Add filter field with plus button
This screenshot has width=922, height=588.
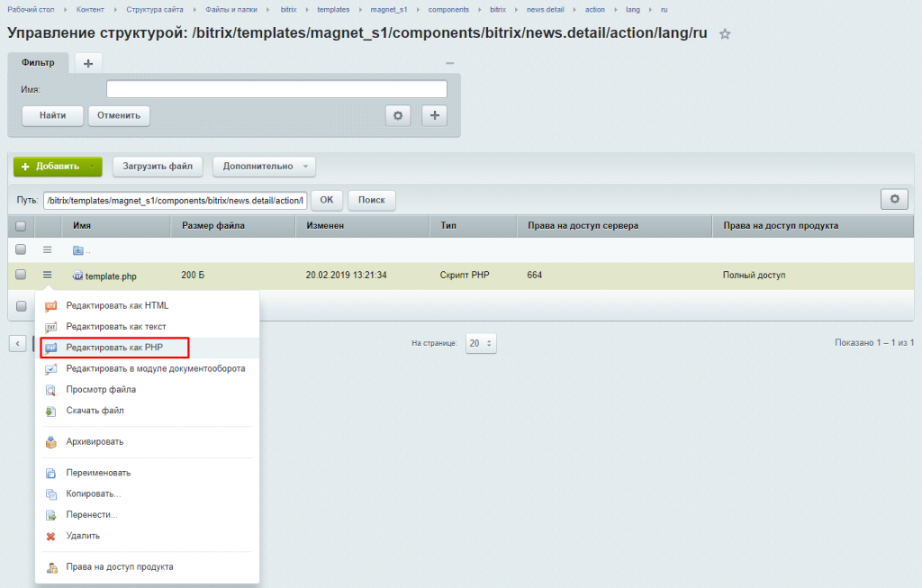tap(435, 115)
